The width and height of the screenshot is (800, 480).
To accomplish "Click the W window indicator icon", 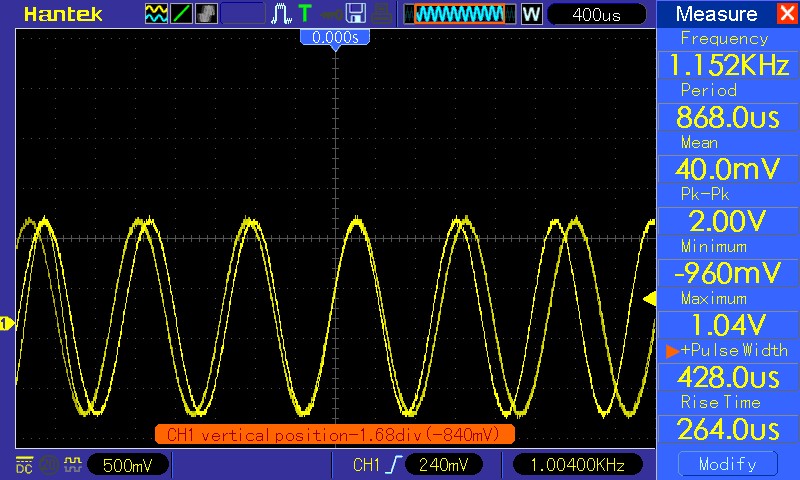I will 531,14.
